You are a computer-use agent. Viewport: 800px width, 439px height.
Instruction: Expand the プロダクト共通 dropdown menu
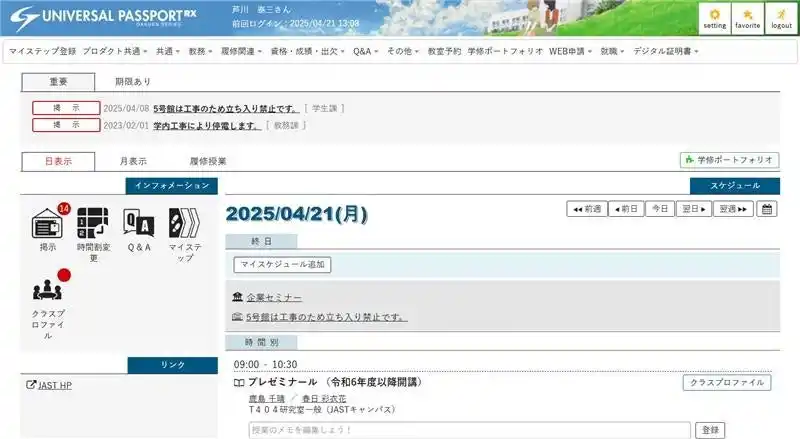click(115, 50)
